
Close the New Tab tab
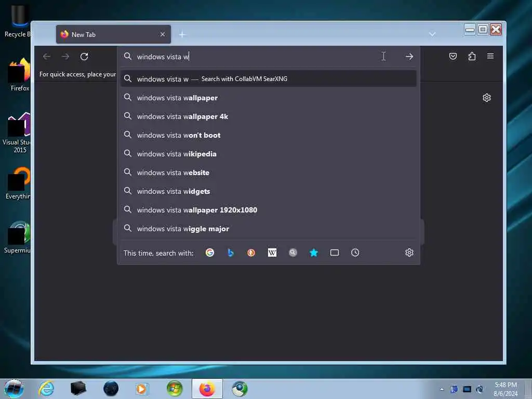pyautogui.click(x=163, y=34)
